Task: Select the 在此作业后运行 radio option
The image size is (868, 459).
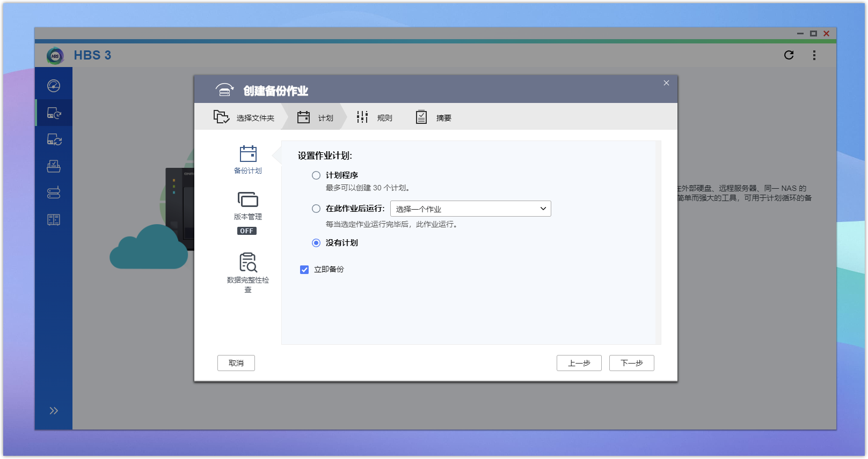Action: tap(316, 209)
